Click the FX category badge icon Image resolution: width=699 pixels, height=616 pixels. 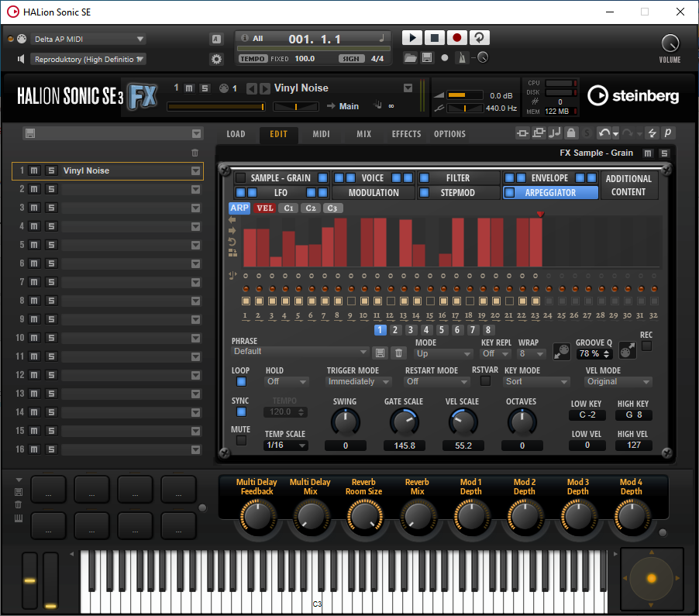pyautogui.click(x=143, y=96)
